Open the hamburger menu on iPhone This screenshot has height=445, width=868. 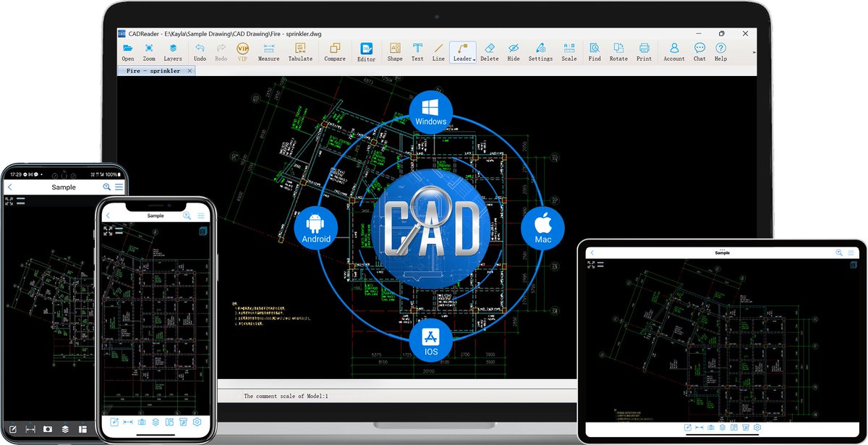(201, 216)
